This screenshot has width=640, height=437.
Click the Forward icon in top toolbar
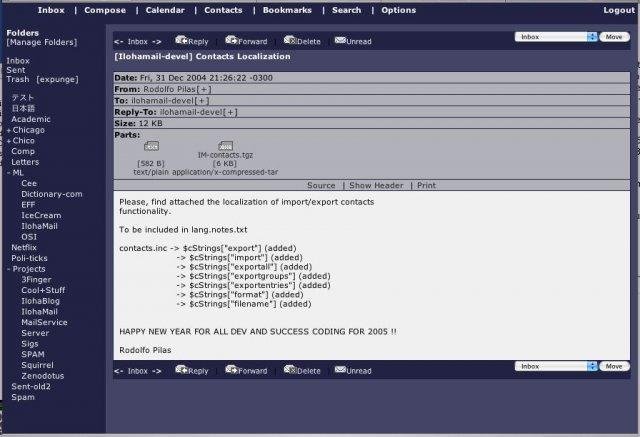(x=231, y=40)
